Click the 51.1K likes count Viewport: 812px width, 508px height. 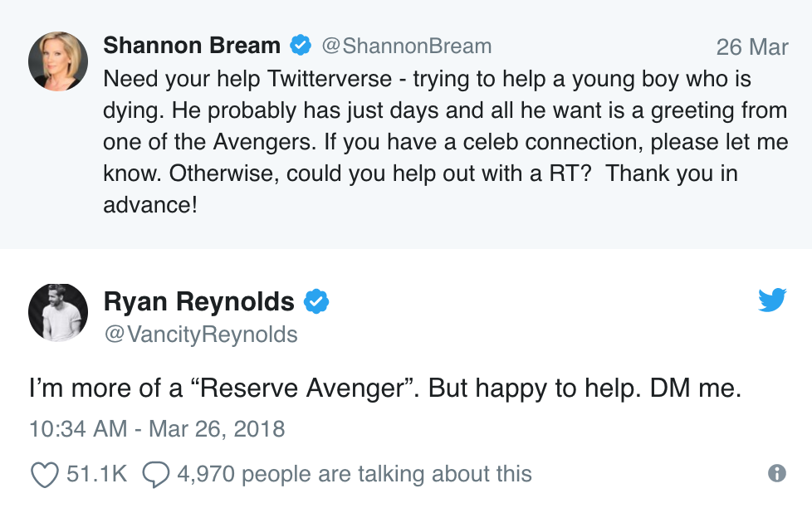pos(96,474)
